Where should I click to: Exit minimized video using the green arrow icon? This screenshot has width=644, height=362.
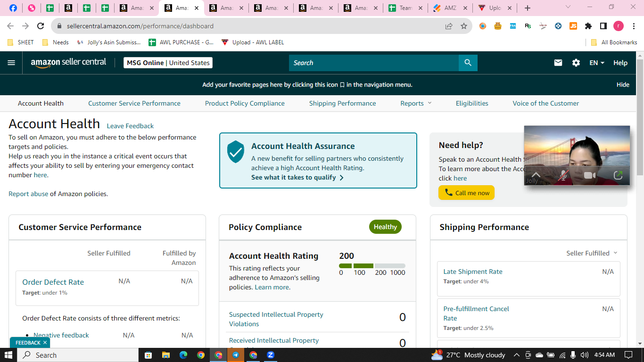(618, 175)
